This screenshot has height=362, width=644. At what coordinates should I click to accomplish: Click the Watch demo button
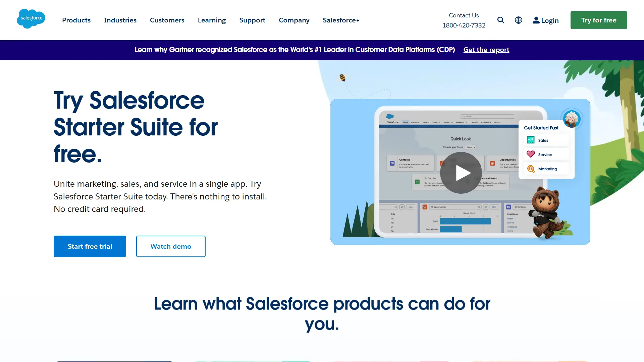pos(171,246)
